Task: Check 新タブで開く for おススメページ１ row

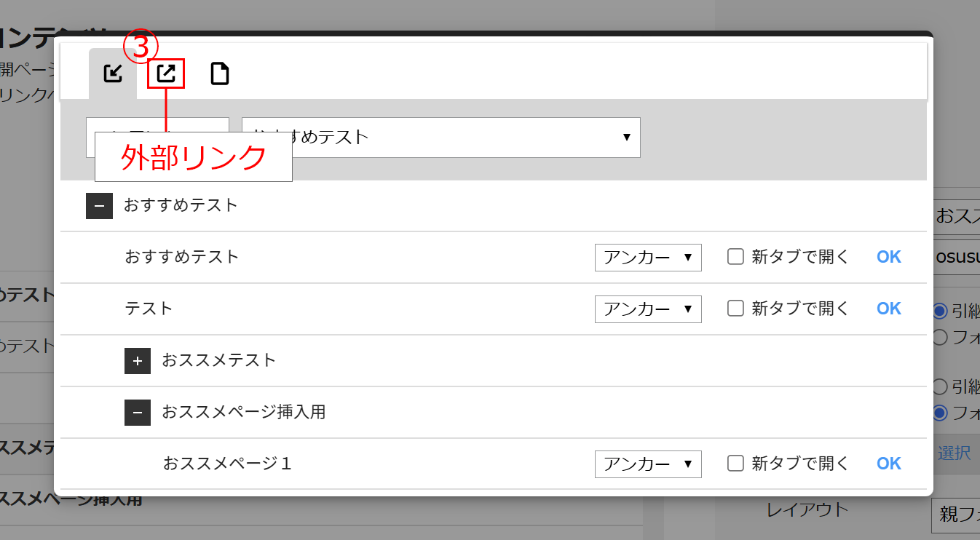Action: 735,464
